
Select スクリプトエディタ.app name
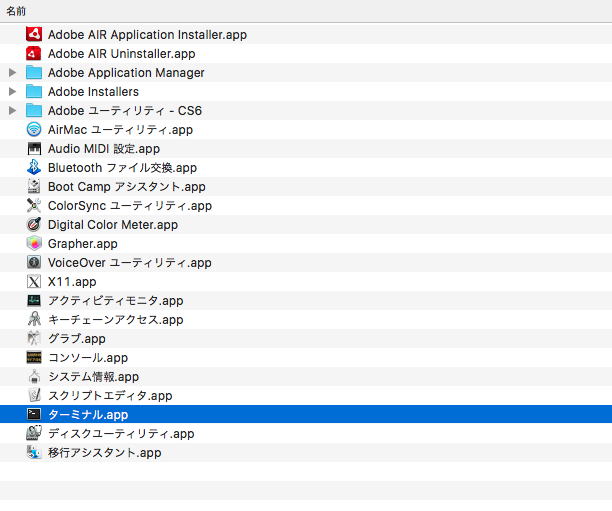point(110,396)
